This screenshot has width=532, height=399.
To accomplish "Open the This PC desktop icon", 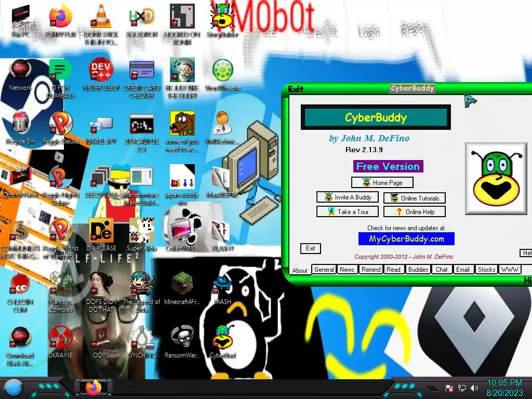I will 20,20.
